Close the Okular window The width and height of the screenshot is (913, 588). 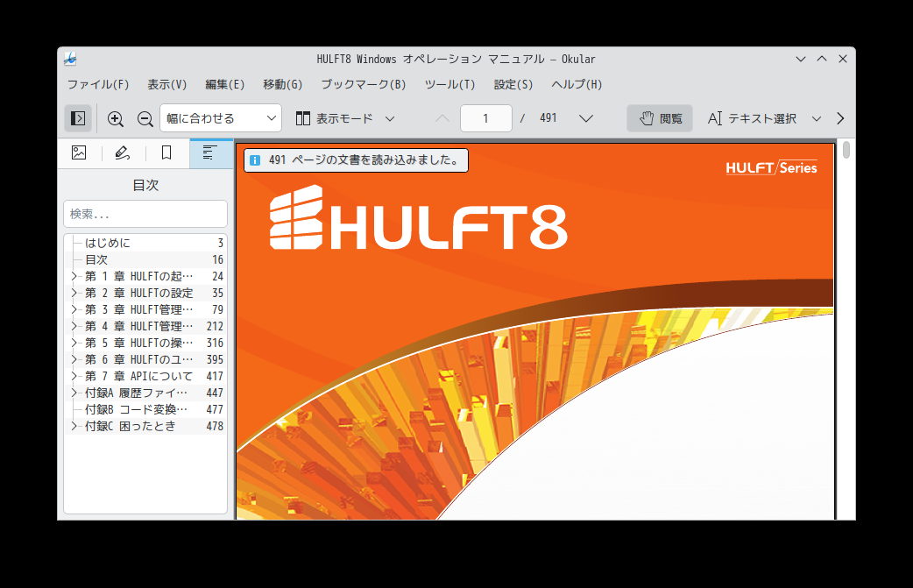843,59
